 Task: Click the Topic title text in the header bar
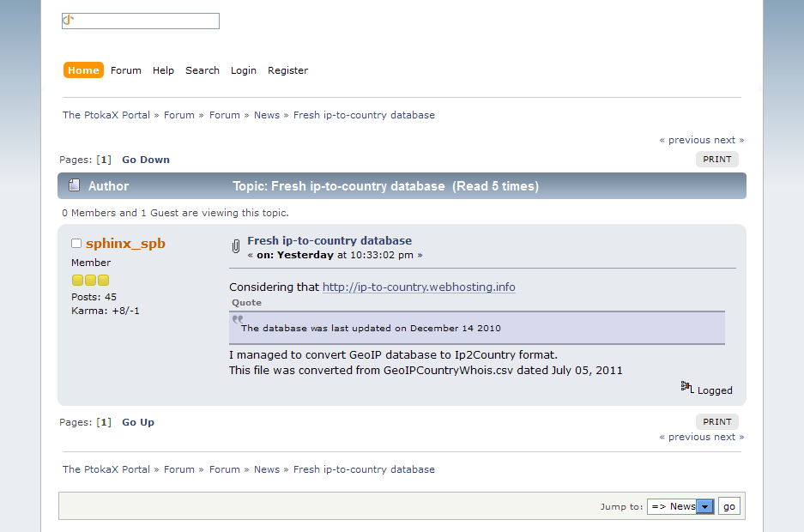pyautogui.click(x=385, y=186)
